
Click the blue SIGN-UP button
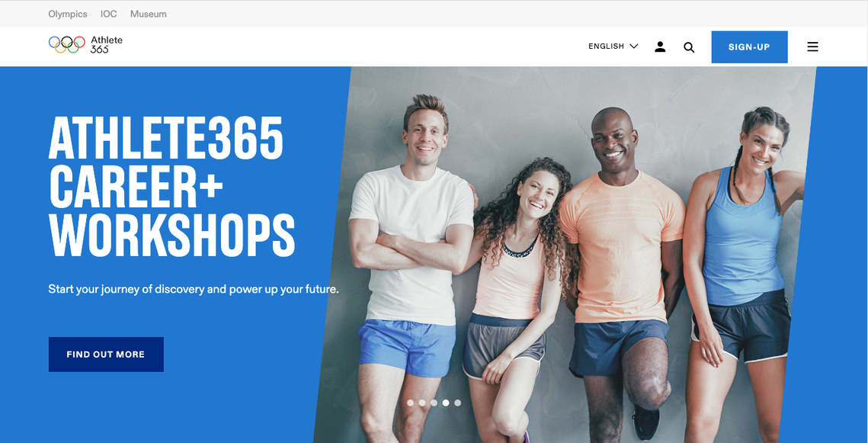click(749, 47)
